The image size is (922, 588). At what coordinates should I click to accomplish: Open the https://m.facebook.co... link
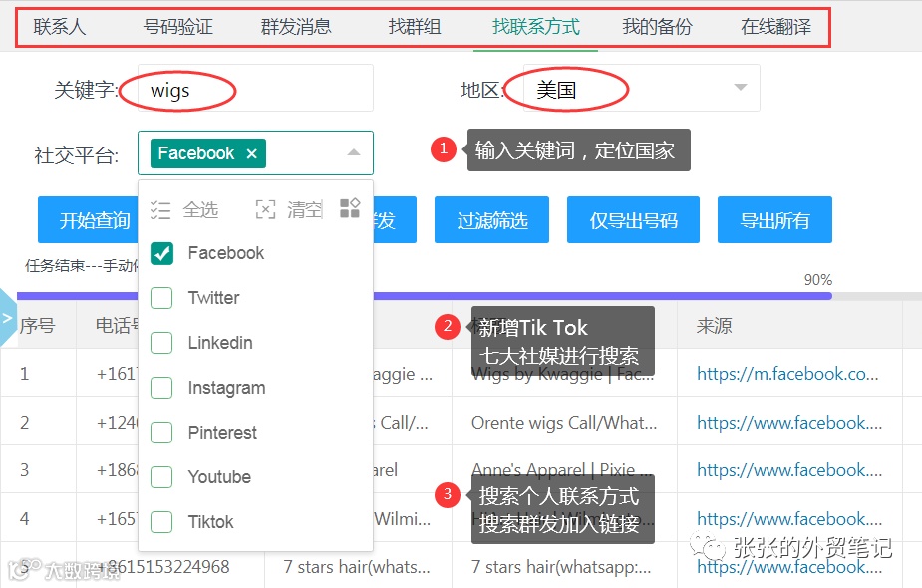pyautogui.click(x=787, y=374)
